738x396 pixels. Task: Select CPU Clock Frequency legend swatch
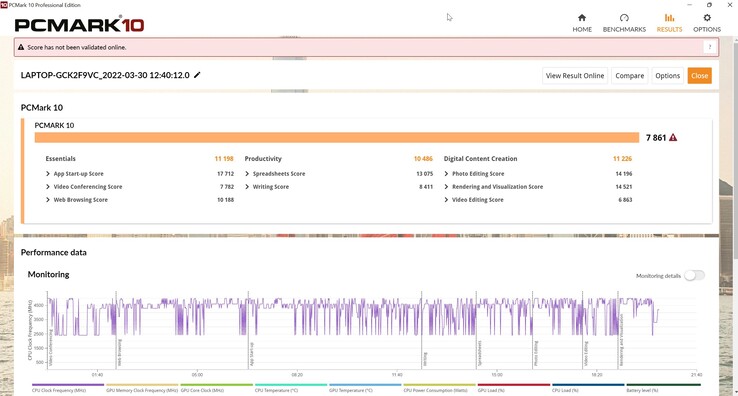point(68,385)
